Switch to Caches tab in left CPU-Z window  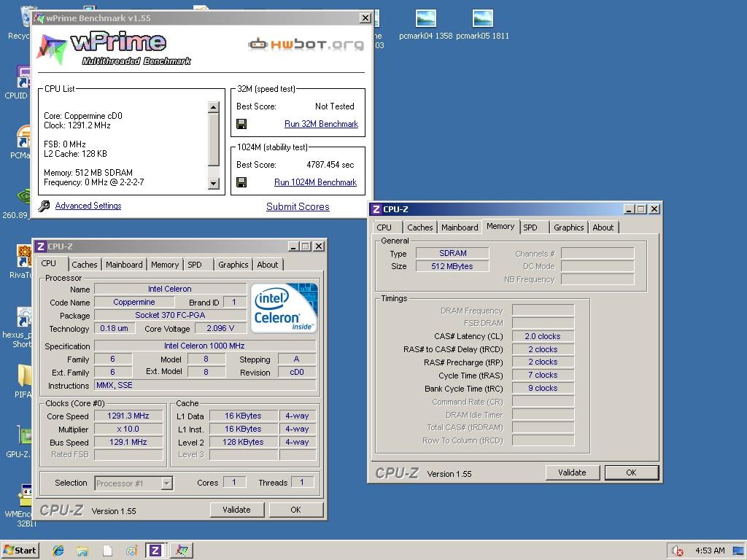coord(85,265)
